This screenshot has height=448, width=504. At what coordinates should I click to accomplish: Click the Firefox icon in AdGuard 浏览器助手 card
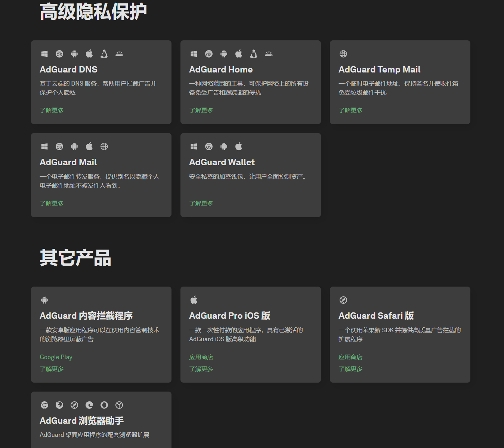[59, 405]
